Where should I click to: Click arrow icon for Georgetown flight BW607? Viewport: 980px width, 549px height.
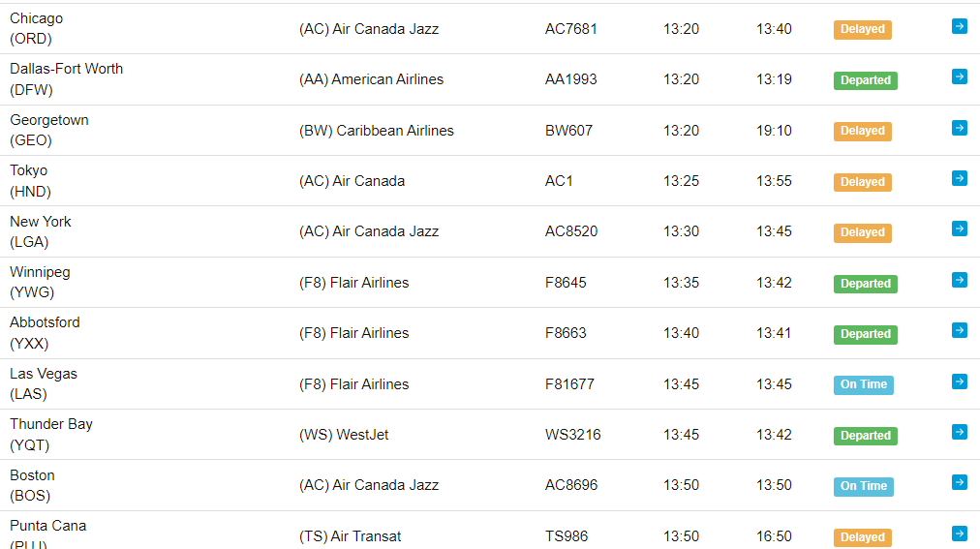[960, 128]
